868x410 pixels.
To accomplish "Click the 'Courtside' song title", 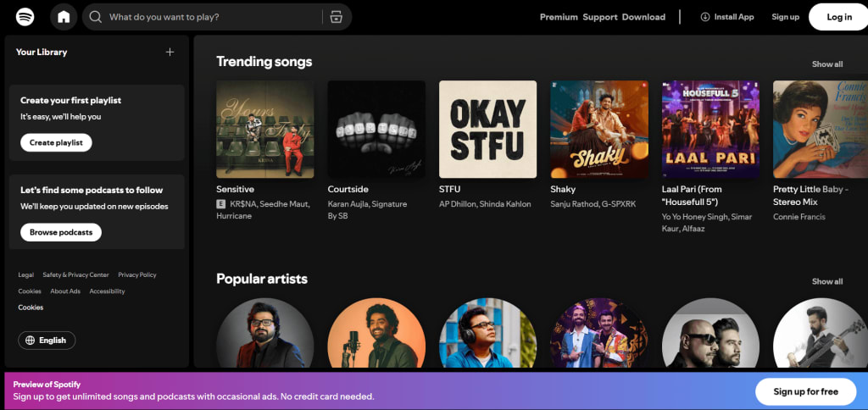I will click(348, 189).
